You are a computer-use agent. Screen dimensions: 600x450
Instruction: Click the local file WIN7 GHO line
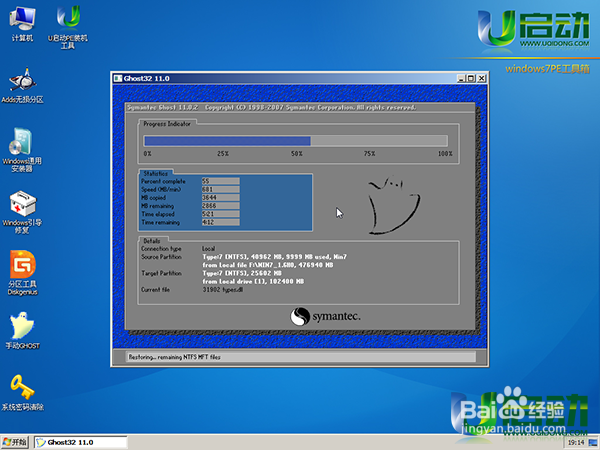click(268, 265)
